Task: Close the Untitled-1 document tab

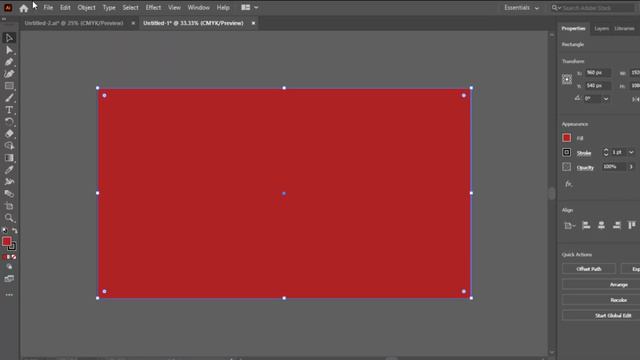Action: tap(253, 23)
